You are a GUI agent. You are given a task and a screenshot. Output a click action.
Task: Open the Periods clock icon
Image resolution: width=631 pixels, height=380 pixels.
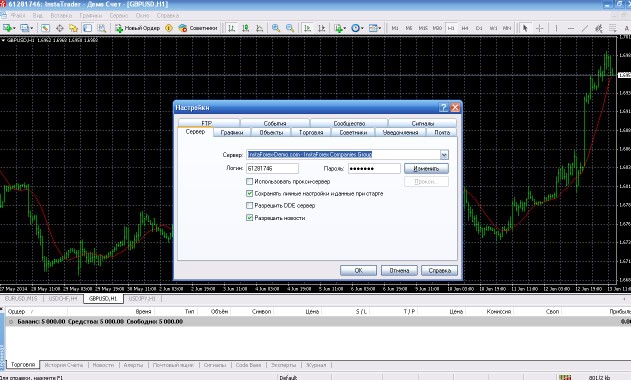355,28
